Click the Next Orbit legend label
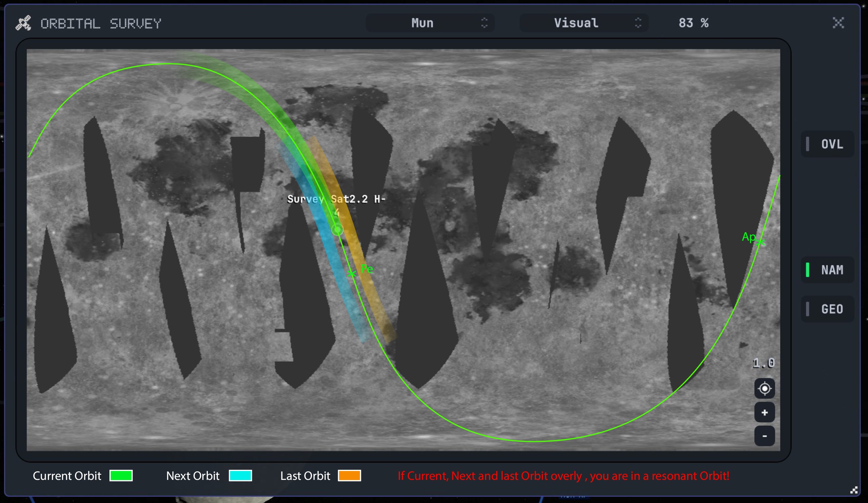 [192, 476]
